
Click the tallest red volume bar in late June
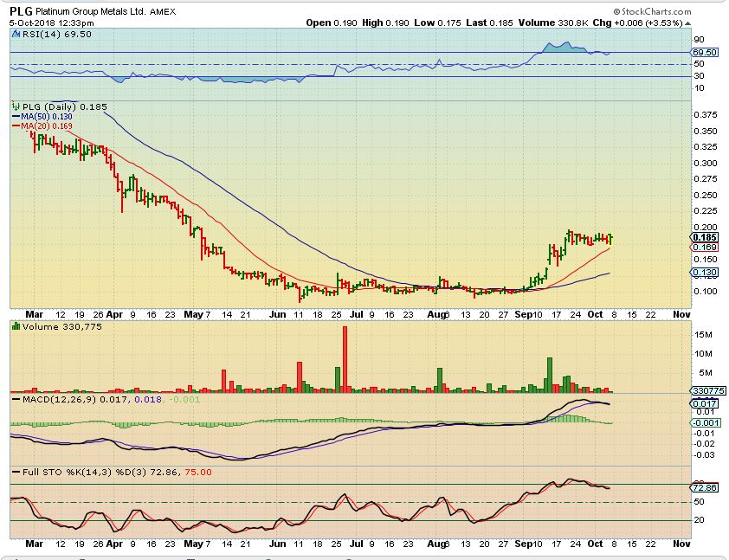pyautogui.click(x=345, y=360)
